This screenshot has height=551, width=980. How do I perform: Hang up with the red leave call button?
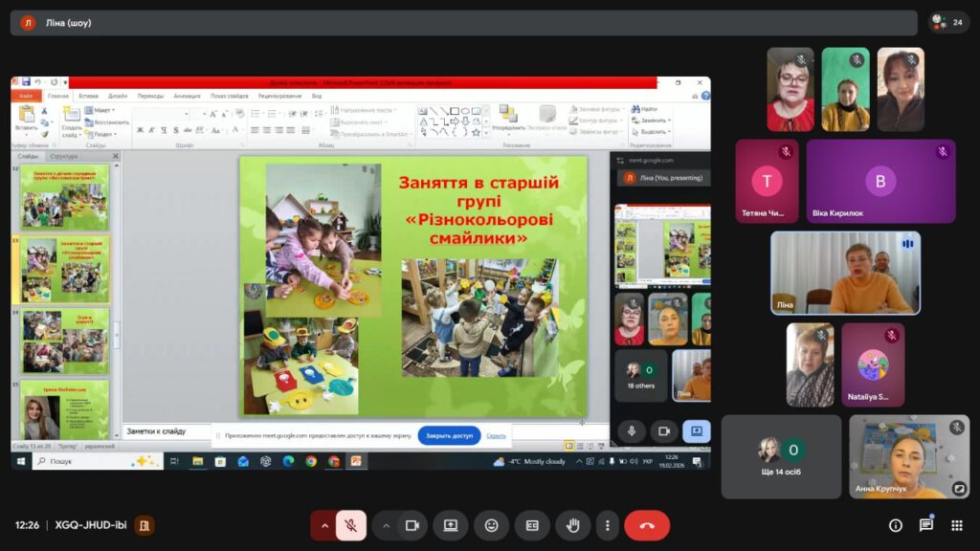click(647, 525)
